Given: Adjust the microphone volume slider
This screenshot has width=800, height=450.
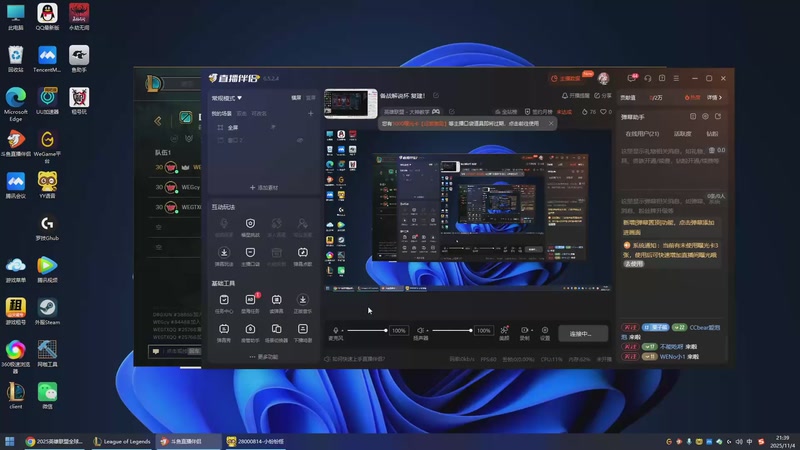Looking at the screenshot, I should point(366,331).
